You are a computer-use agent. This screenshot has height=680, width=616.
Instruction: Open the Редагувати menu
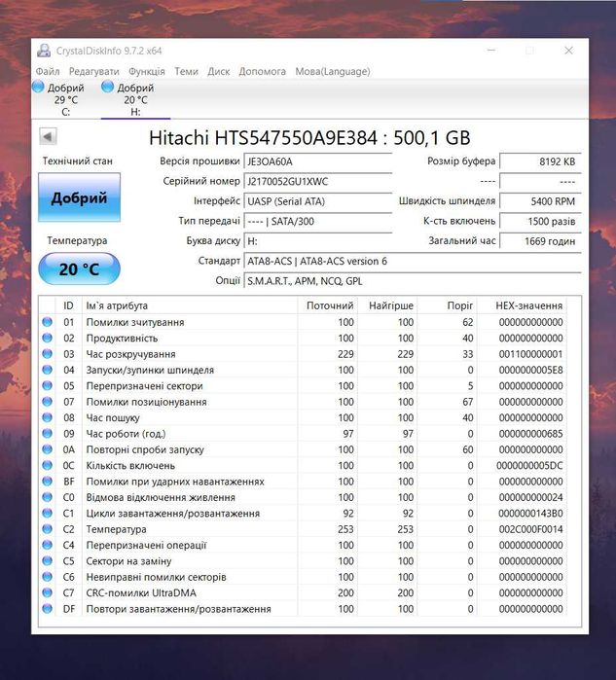pyautogui.click(x=93, y=71)
